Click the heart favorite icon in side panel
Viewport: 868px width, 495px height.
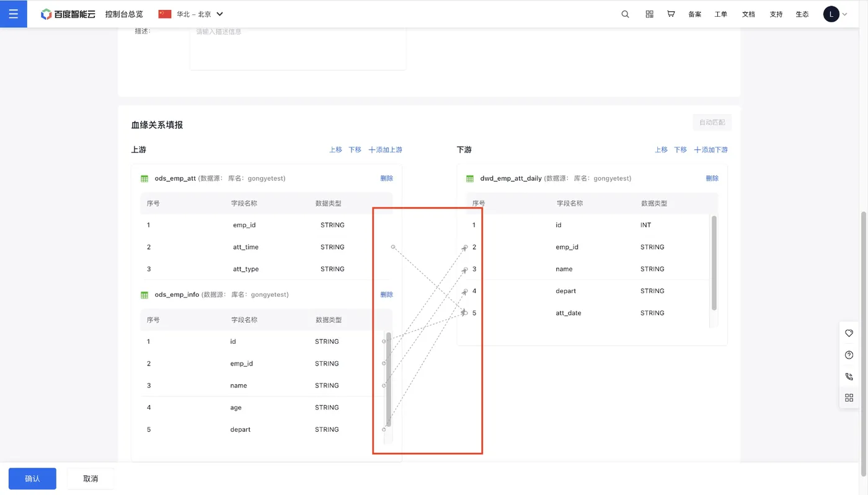point(849,333)
